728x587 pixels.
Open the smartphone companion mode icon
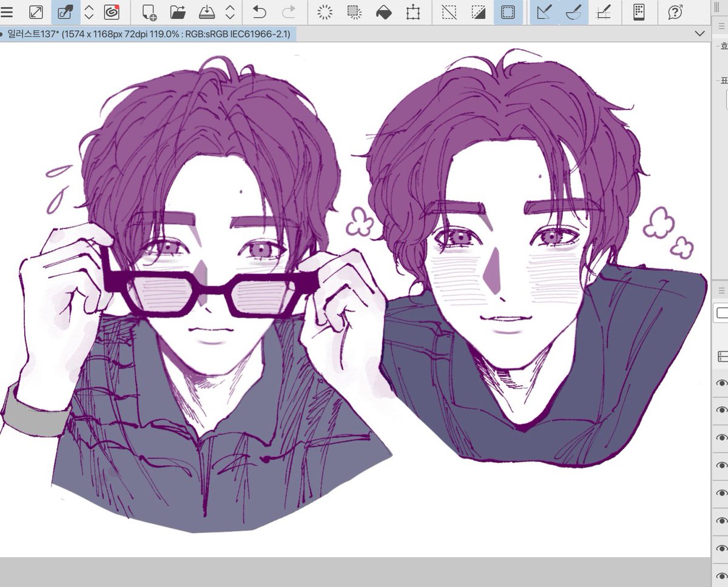pyautogui.click(x=638, y=12)
